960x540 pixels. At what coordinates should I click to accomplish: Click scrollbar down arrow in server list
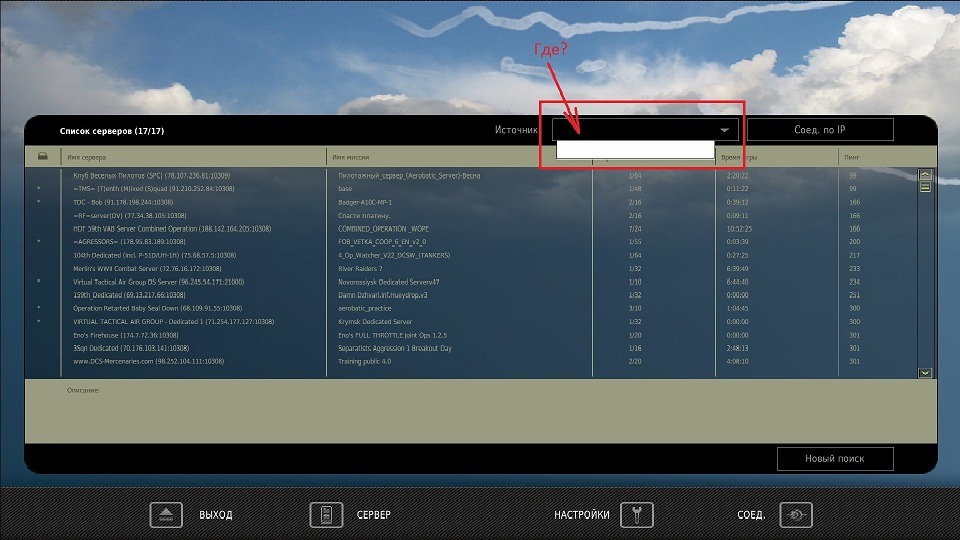coord(925,372)
